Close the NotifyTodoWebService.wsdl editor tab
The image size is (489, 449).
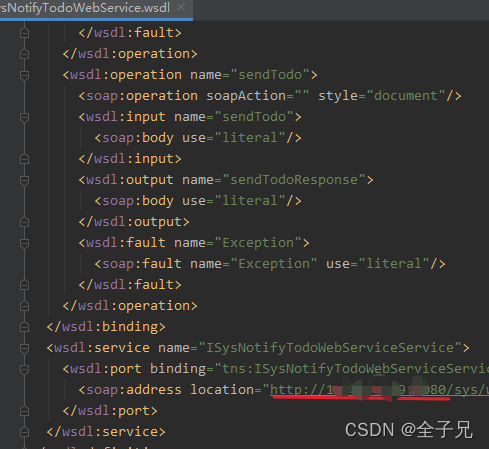pyautogui.click(x=181, y=7)
